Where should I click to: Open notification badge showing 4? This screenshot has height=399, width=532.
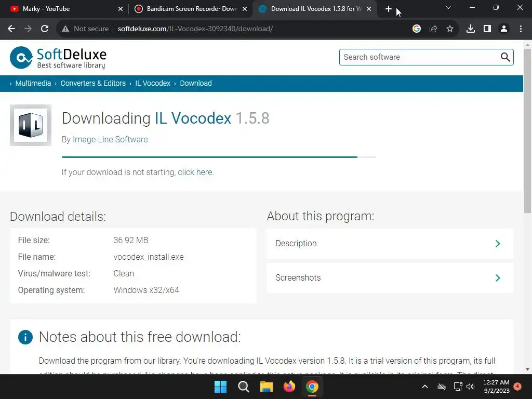coord(517,387)
